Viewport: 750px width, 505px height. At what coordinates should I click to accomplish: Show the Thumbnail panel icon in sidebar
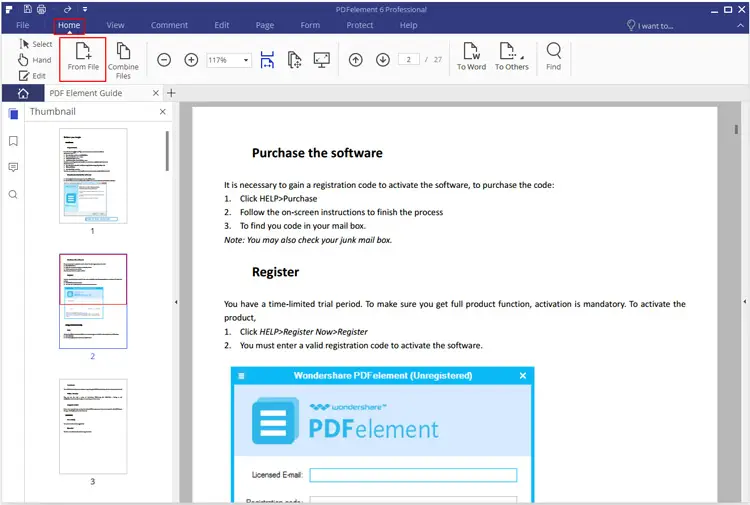tap(13, 114)
